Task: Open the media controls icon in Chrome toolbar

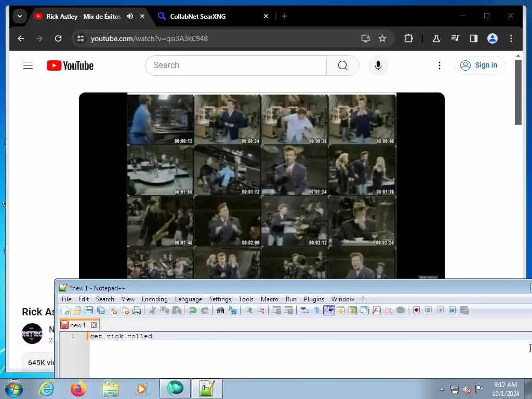Action: (455, 38)
